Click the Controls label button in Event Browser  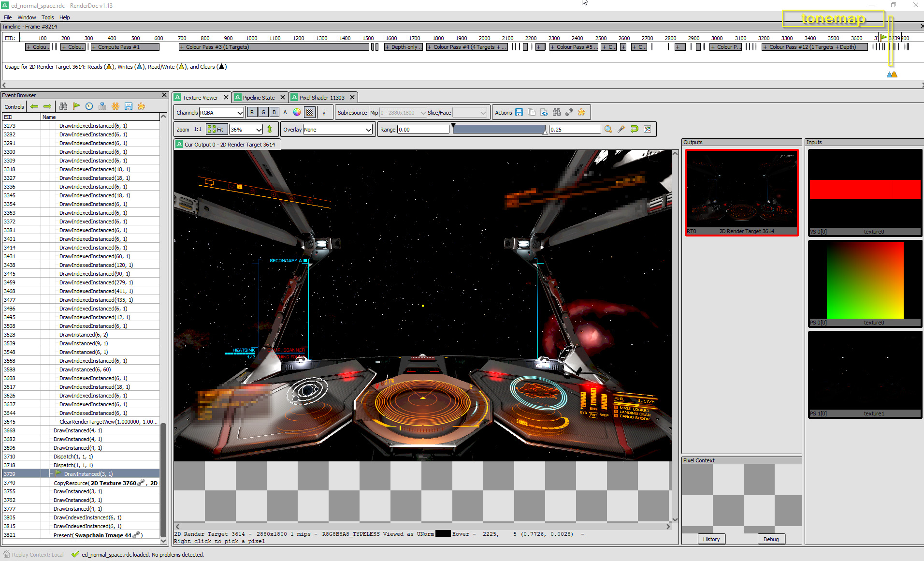click(14, 106)
